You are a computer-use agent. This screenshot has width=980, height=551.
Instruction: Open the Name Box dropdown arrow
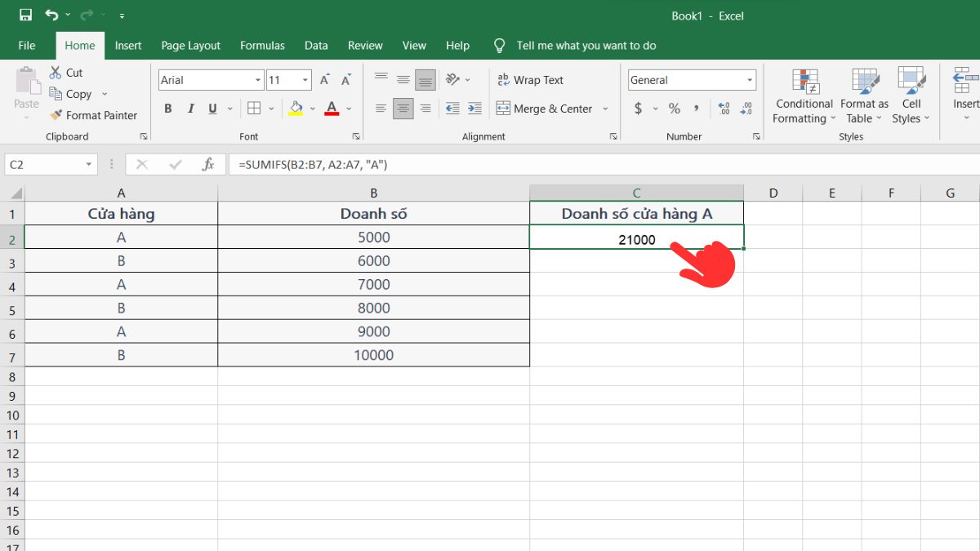click(x=89, y=165)
